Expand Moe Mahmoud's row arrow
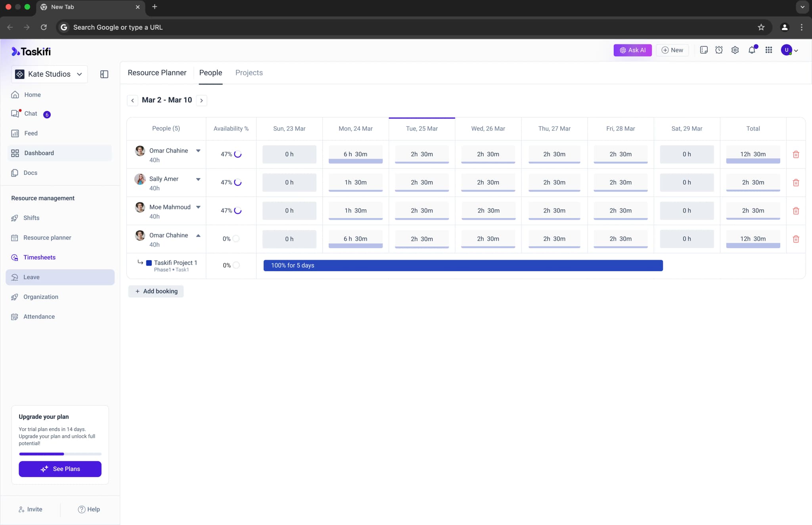812x525 pixels. (198, 207)
